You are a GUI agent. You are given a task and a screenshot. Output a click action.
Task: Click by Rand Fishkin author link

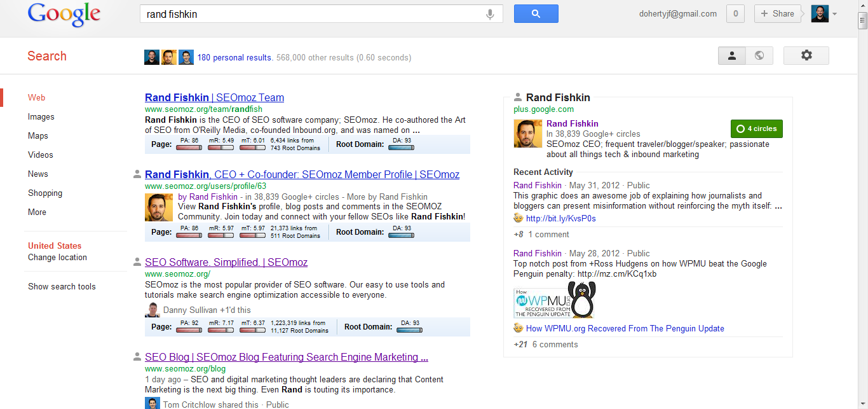(208, 197)
